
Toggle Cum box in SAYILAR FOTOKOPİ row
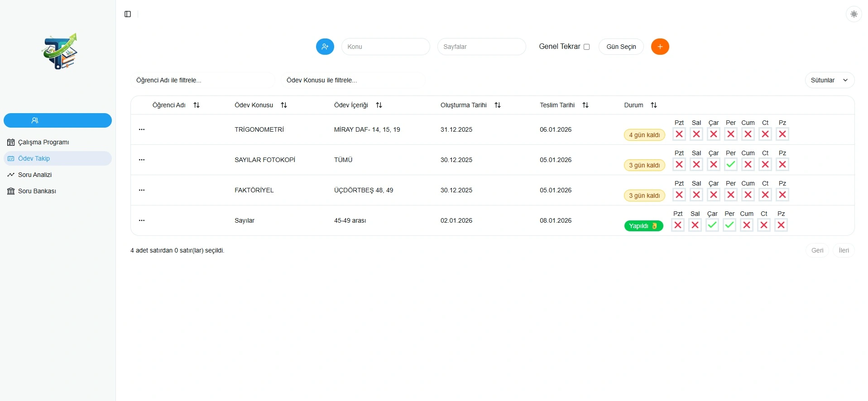pos(748,164)
